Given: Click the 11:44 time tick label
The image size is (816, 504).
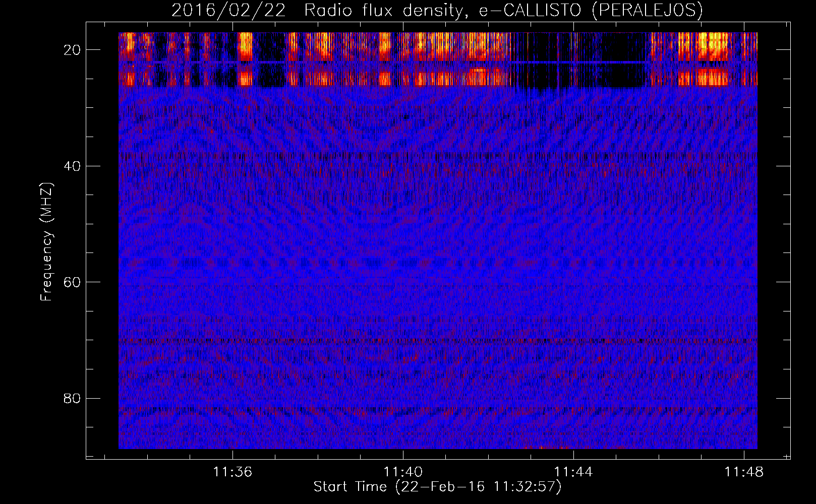Looking at the screenshot, I should coord(573,472).
